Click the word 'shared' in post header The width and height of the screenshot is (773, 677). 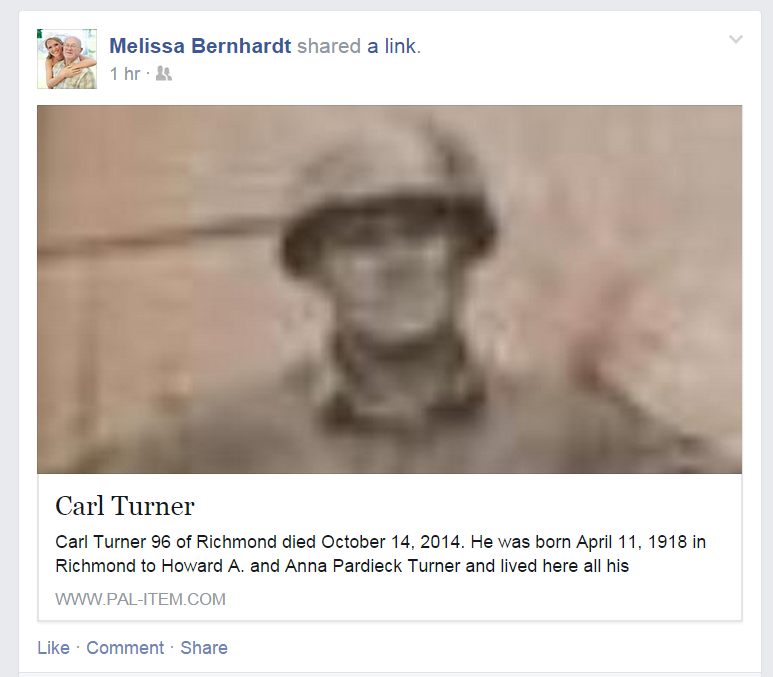coord(329,46)
